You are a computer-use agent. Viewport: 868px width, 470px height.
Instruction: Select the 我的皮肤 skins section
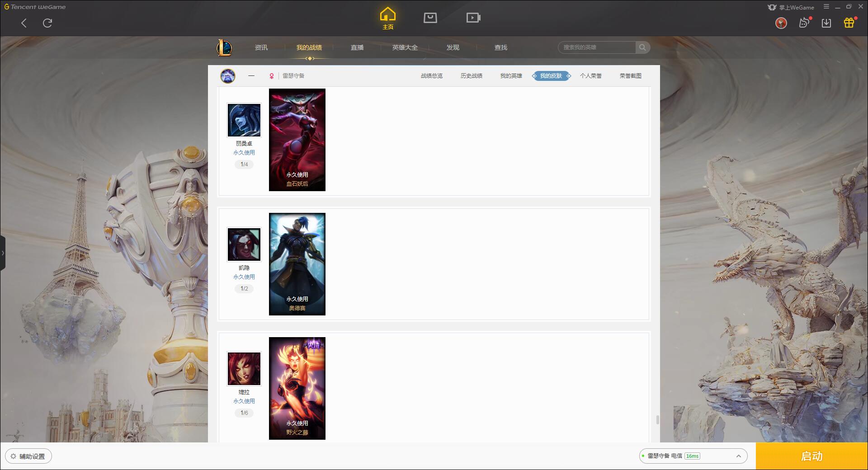[551, 76]
